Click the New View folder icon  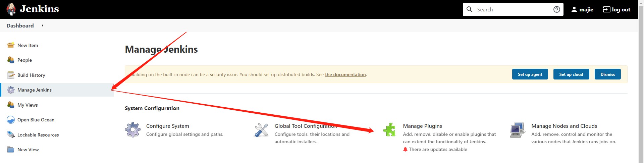click(x=11, y=150)
